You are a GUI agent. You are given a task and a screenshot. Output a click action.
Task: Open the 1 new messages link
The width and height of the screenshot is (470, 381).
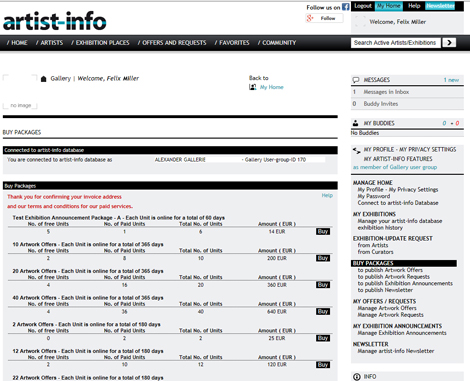point(451,80)
